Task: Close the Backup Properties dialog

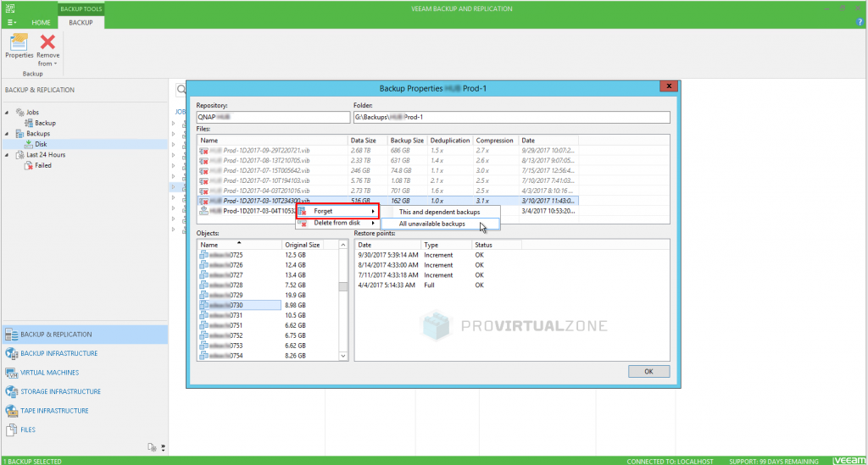Action: (x=669, y=86)
